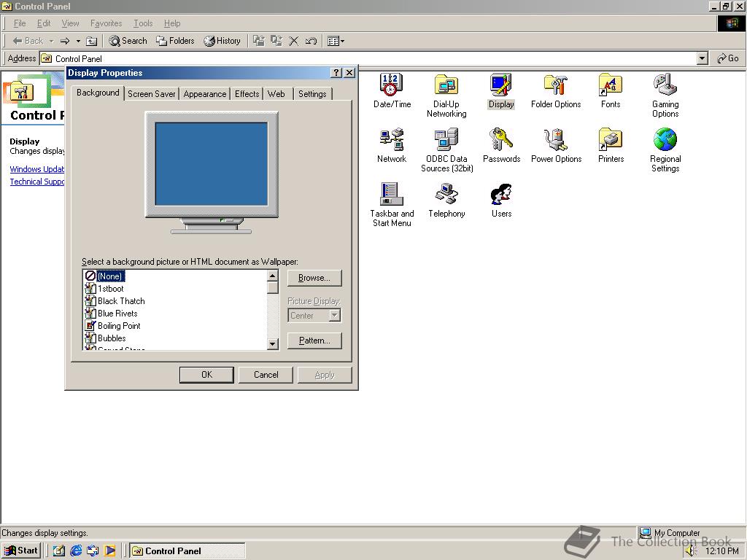747x560 pixels.
Task: Open the Network icon
Action: pos(392,145)
